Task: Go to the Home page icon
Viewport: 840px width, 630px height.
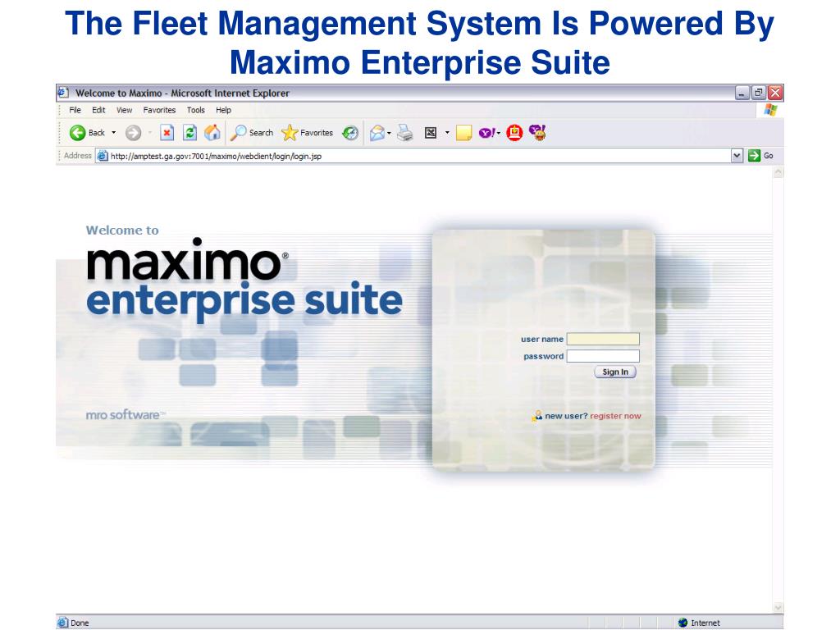Action: pyautogui.click(x=212, y=132)
